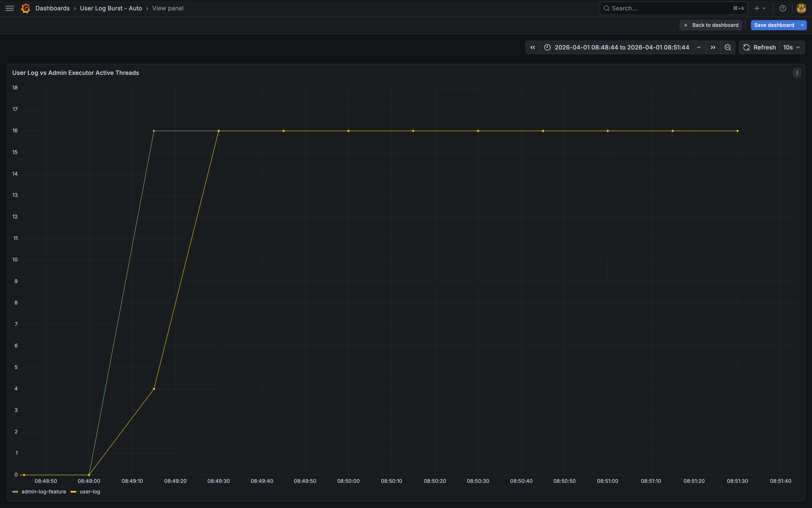Focus the Search input field
812x508 pixels.
(x=673, y=8)
